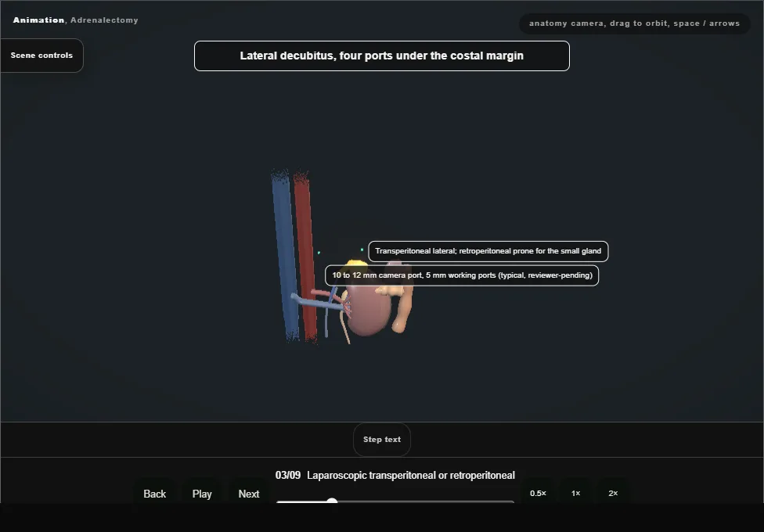The width and height of the screenshot is (764, 532).
Task: Click the Animation, Adrenalectomy heading
Action: tap(75, 20)
